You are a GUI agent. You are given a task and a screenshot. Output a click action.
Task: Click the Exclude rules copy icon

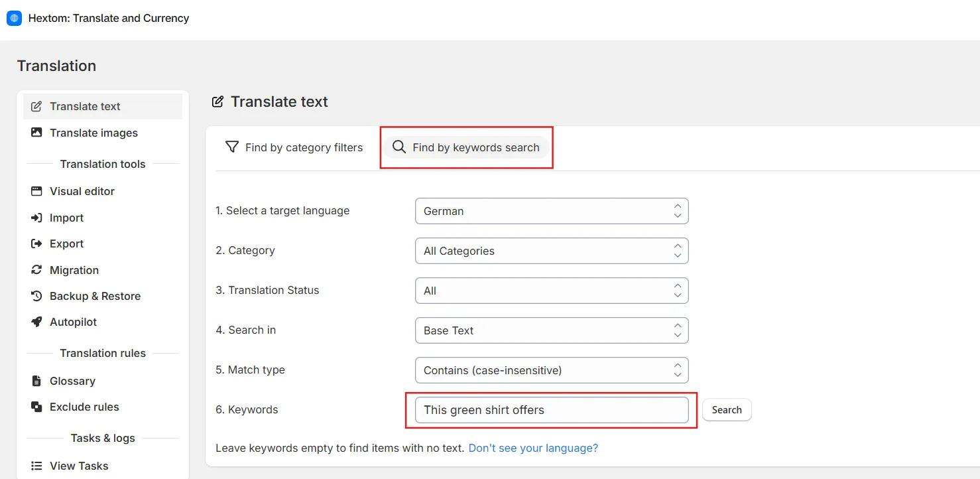(x=36, y=407)
